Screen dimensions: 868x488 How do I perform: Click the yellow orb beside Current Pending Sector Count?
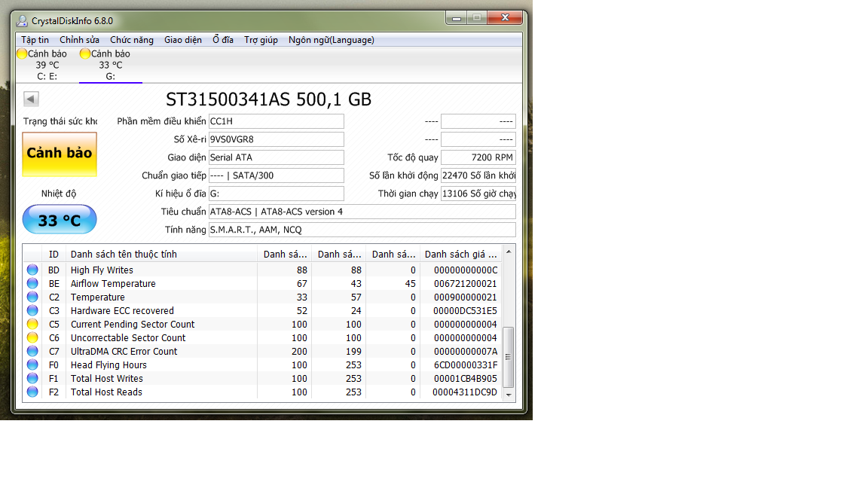[32, 325]
